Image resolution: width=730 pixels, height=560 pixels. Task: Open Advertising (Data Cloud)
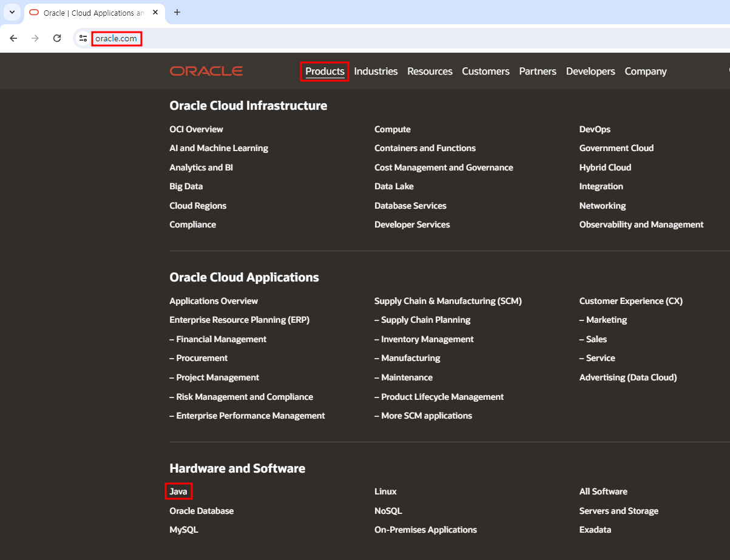click(628, 377)
